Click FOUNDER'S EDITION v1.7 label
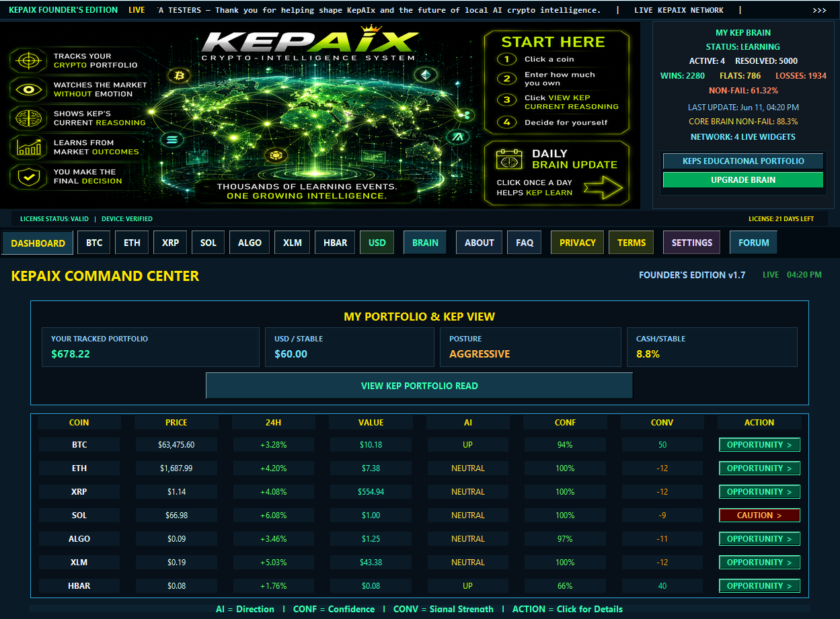The height and width of the screenshot is (619, 840). [692, 275]
